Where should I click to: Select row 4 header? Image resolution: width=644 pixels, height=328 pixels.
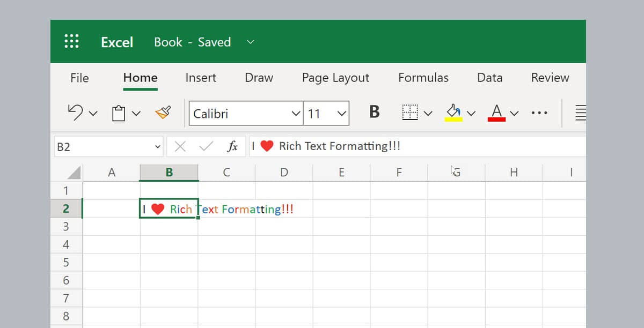67,244
